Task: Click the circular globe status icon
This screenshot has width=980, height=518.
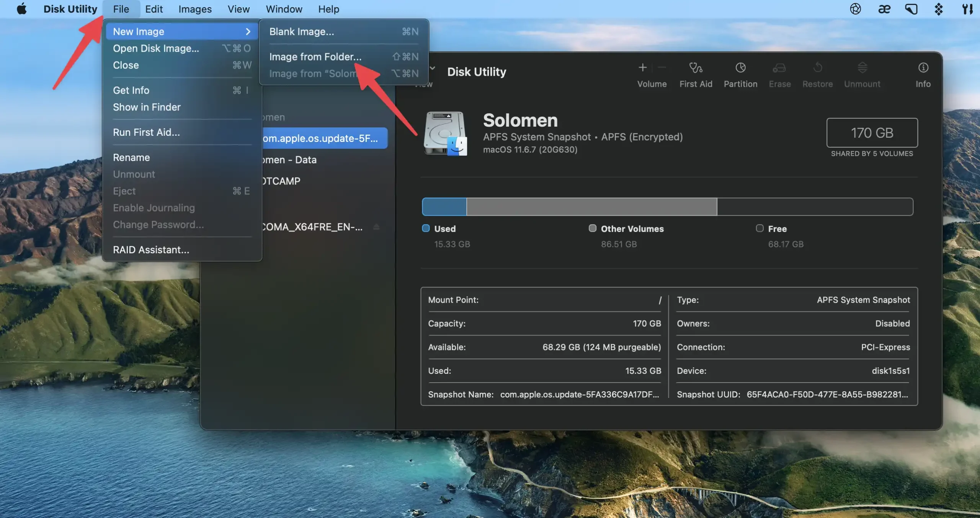Action: pos(855,9)
